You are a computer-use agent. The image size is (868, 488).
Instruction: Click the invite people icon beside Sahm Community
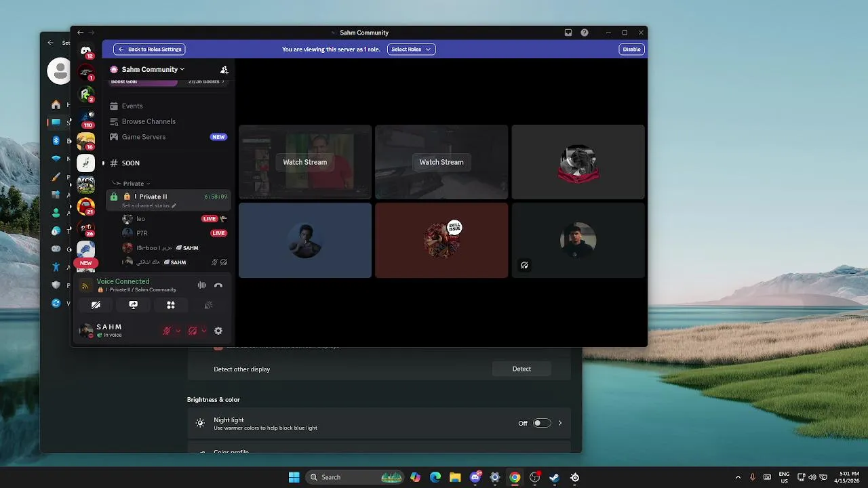click(224, 69)
